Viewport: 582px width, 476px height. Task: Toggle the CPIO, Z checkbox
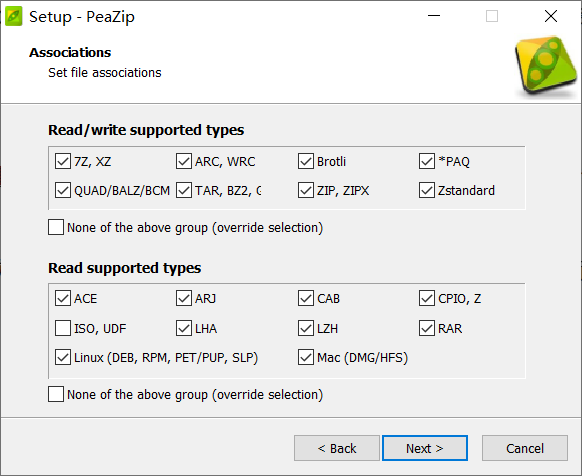pos(427,298)
